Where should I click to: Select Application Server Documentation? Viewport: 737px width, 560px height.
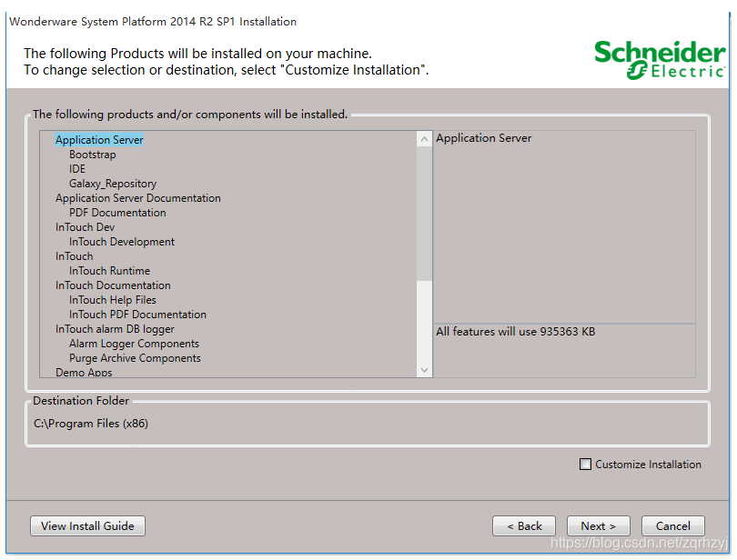coord(137,198)
